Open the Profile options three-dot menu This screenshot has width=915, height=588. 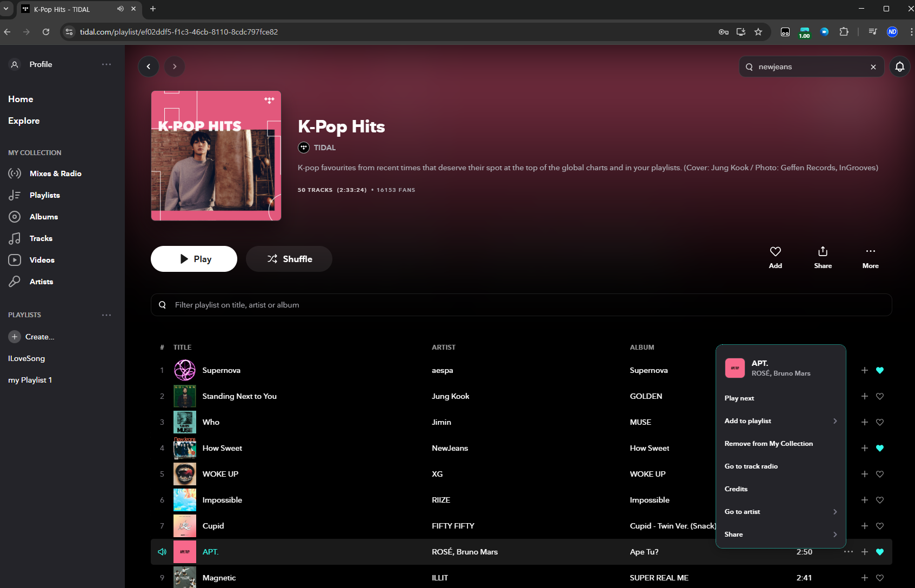pyautogui.click(x=106, y=64)
